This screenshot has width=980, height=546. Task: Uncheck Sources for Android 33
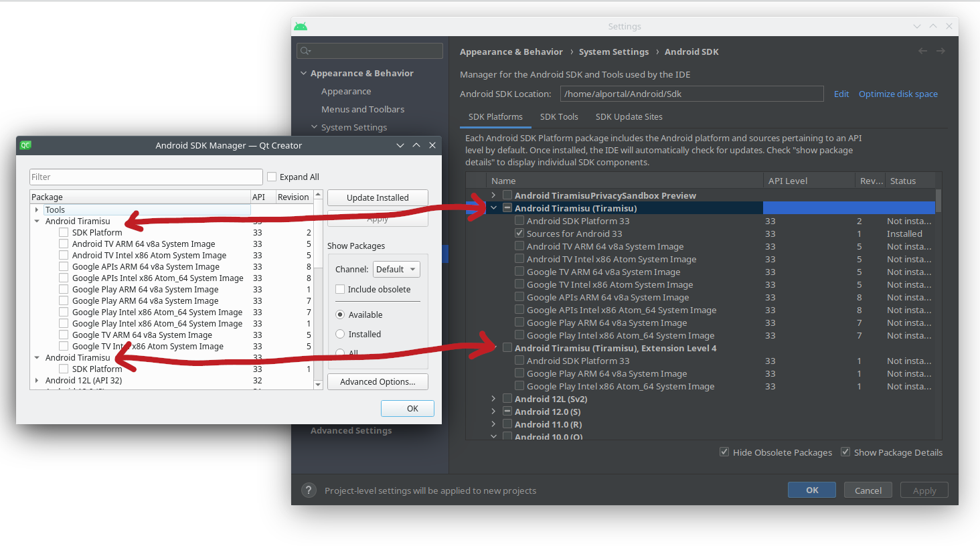tap(519, 233)
